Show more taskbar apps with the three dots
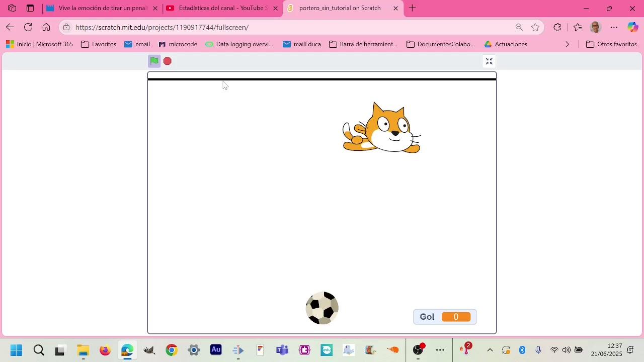 point(440,350)
